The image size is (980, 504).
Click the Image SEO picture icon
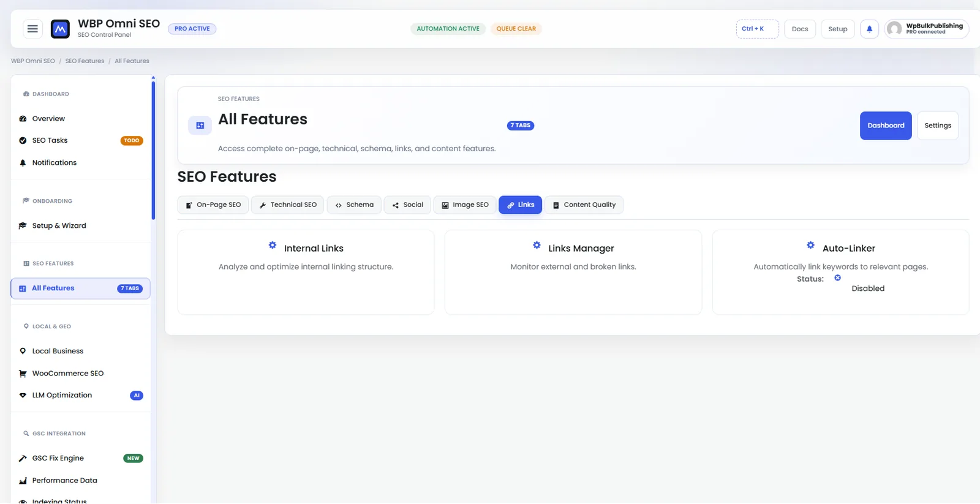click(445, 205)
